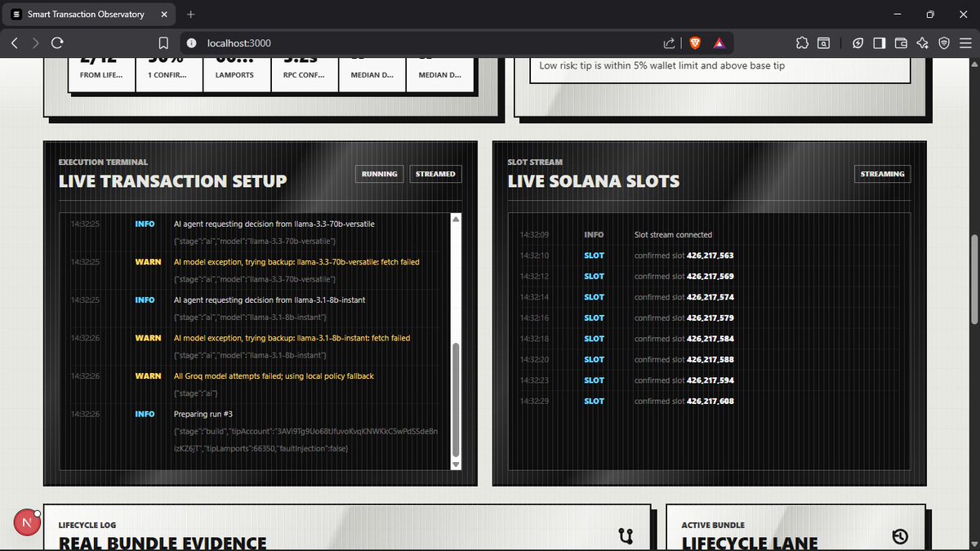Viewport: 980px width, 551px height.
Task: Open the browser hamburger main menu
Action: (x=964, y=43)
